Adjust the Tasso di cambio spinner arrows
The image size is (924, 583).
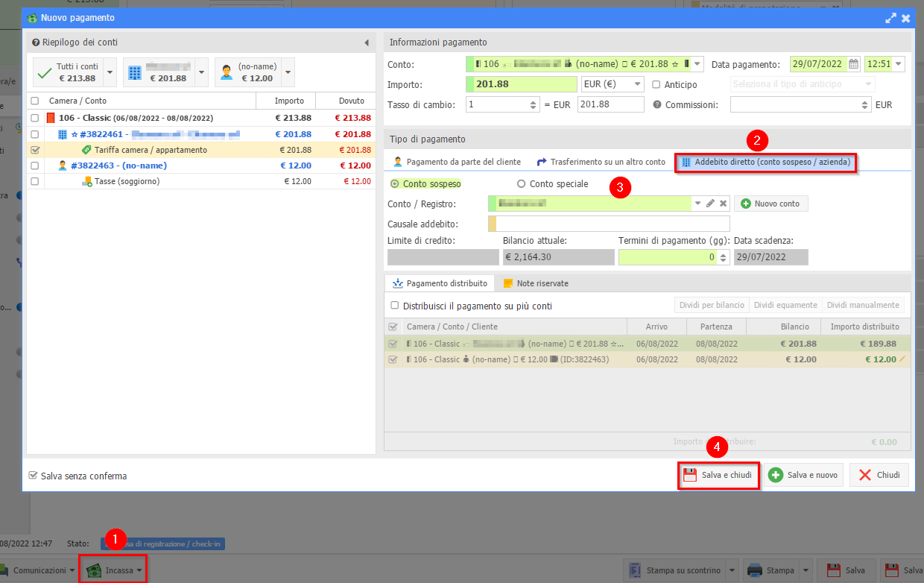[534, 105]
